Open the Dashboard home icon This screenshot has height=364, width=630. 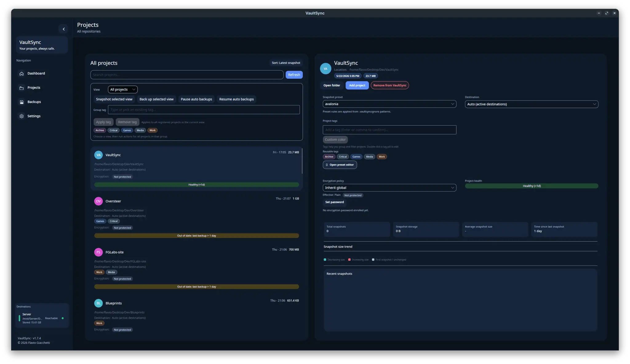[22, 73]
